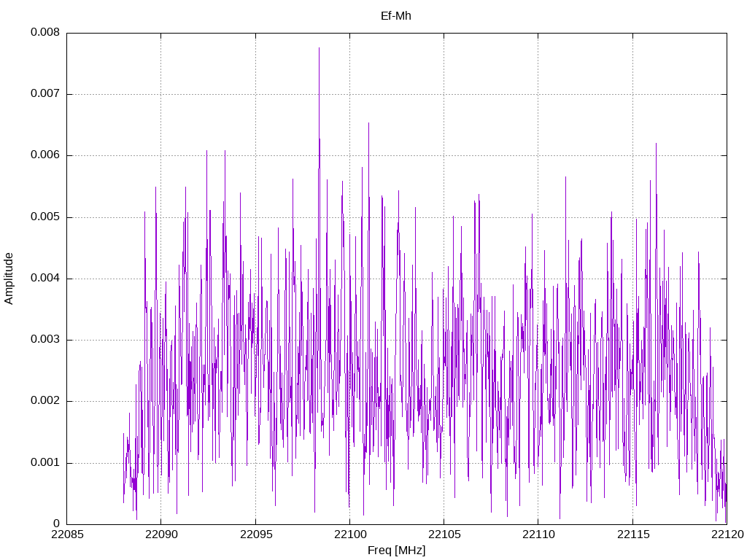This screenshot has width=747, height=560.
Task: Click the x-axis tick label 22110
Action: (538, 534)
